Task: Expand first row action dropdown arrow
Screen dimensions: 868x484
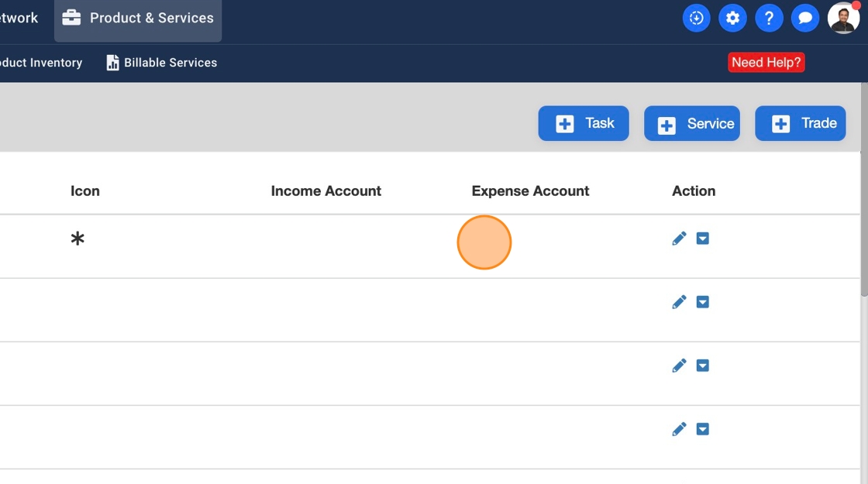Action: click(x=703, y=239)
